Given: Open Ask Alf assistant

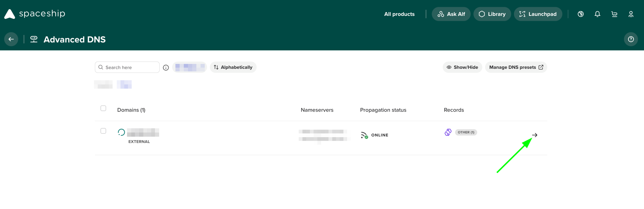Looking at the screenshot, I should [451, 14].
